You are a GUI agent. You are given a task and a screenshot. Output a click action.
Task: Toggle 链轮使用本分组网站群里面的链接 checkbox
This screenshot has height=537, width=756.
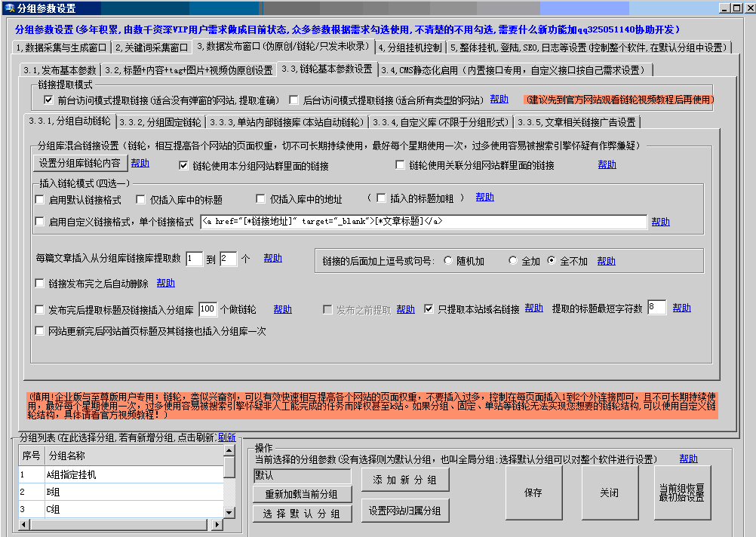[x=183, y=165]
